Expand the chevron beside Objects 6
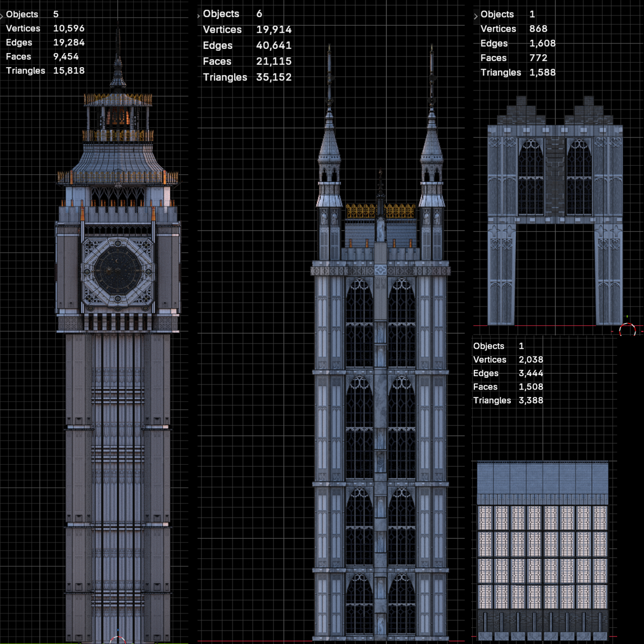This screenshot has width=644, height=644. point(199,16)
